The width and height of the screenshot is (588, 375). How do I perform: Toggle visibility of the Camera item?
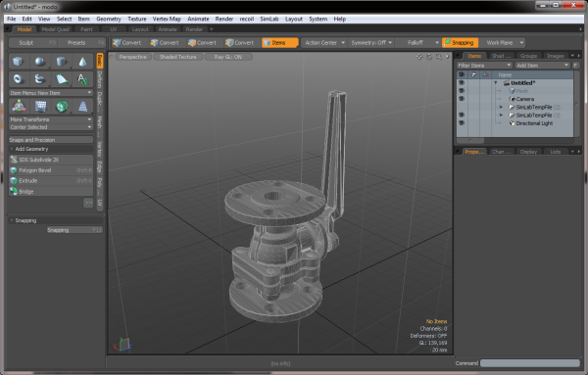[462, 99]
